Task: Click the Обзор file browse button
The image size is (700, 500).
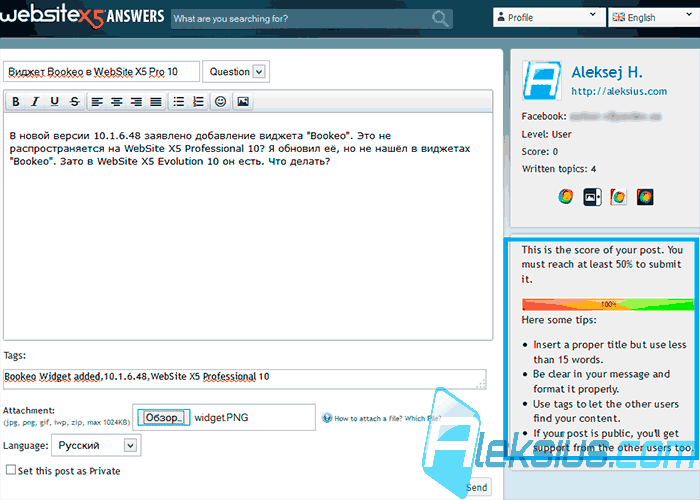Action: coord(163,417)
